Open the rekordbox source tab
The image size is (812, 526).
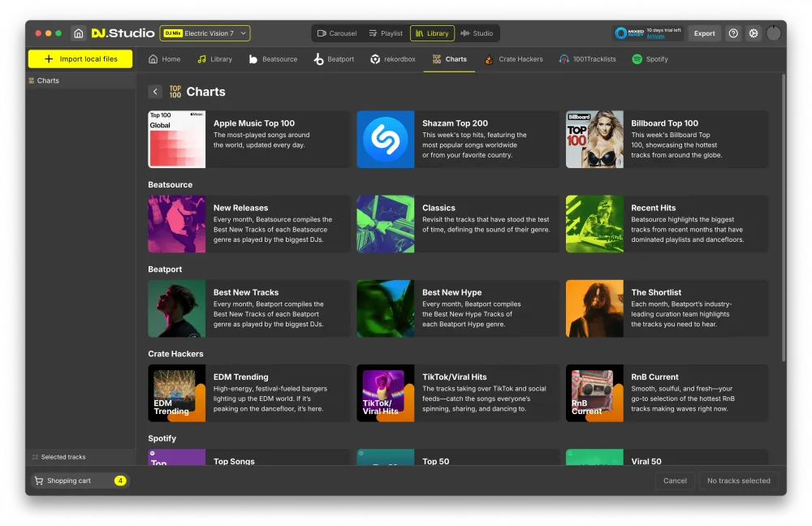pos(392,59)
